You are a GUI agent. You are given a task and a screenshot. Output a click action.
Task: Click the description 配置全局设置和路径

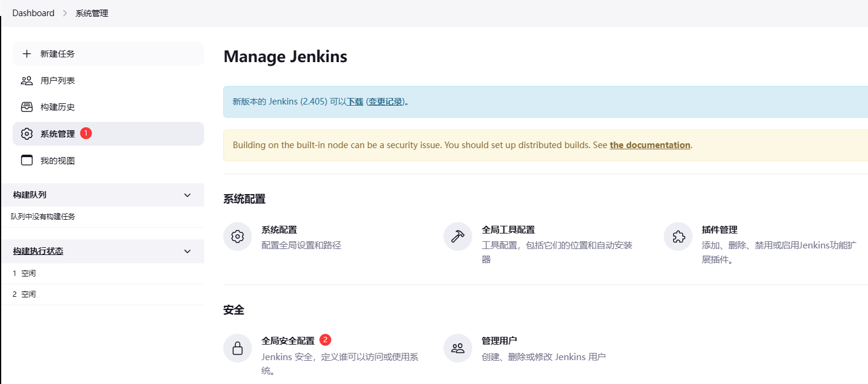(x=301, y=245)
